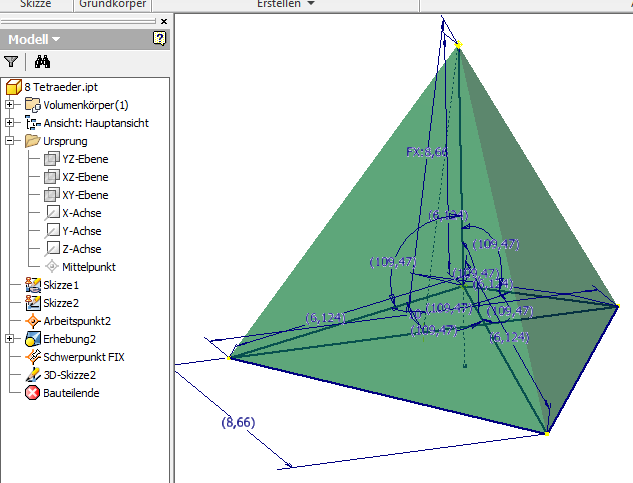Select the Z-Achse axis icon
The width and height of the screenshot is (633, 483).
[x=52, y=249]
